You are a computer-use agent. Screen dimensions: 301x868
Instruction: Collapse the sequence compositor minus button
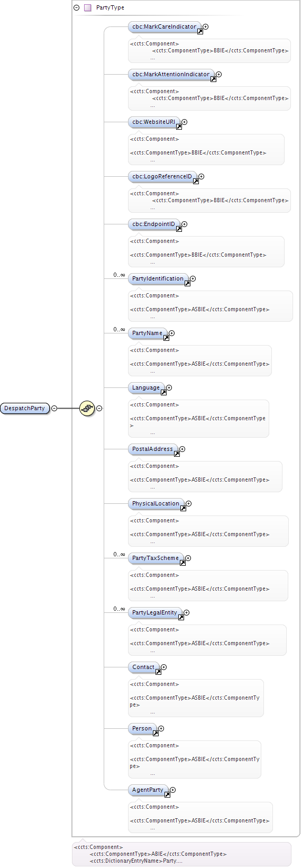click(99, 408)
